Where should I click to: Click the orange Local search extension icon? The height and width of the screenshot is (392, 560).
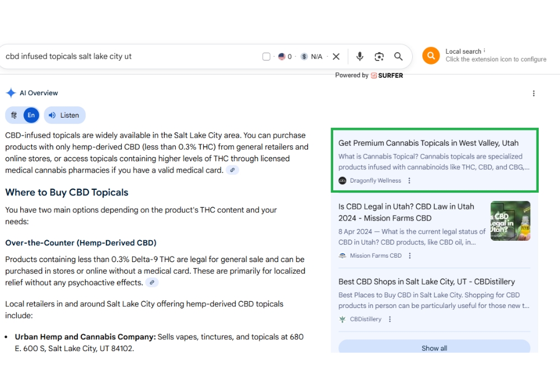coord(431,55)
